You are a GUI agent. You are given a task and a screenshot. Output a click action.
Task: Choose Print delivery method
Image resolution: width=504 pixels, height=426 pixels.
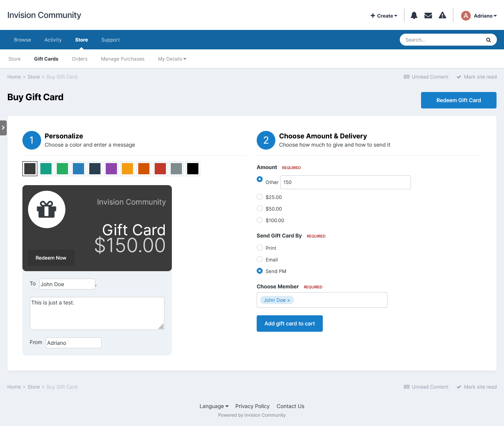(260, 248)
